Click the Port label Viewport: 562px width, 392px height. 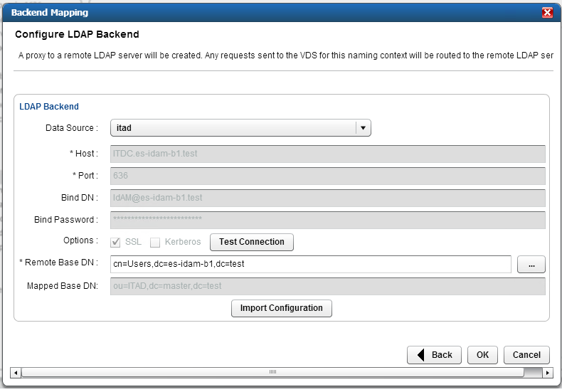pyautogui.click(x=85, y=176)
